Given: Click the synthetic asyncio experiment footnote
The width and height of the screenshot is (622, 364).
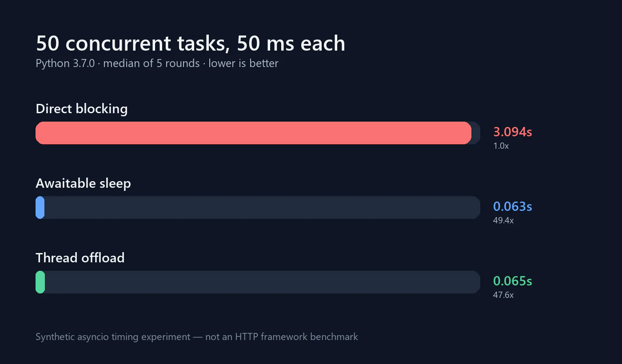Looking at the screenshot, I should point(197,337).
